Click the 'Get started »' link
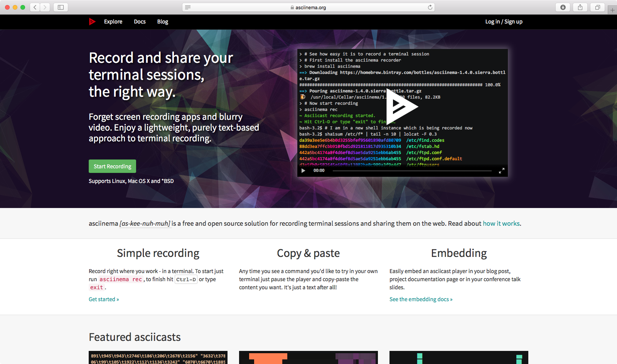Viewport: 617px width, 364px height. (x=104, y=299)
